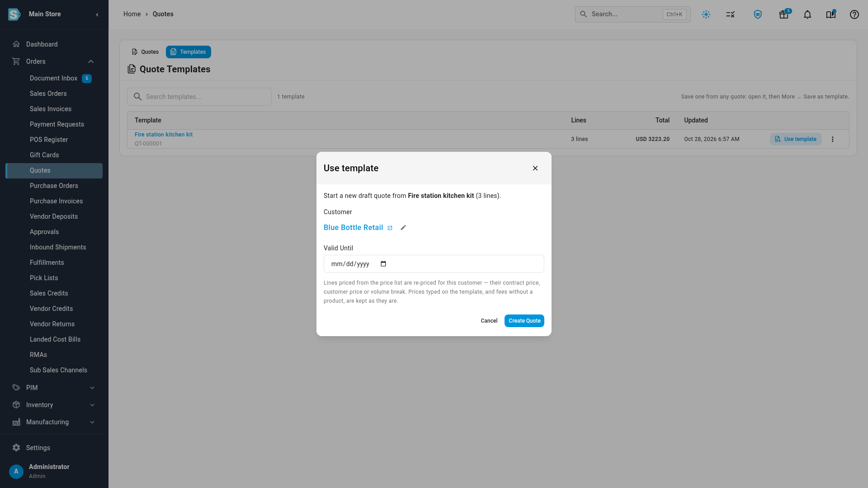The width and height of the screenshot is (868, 488).
Task: Select the Templates tab
Action: [189, 52]
